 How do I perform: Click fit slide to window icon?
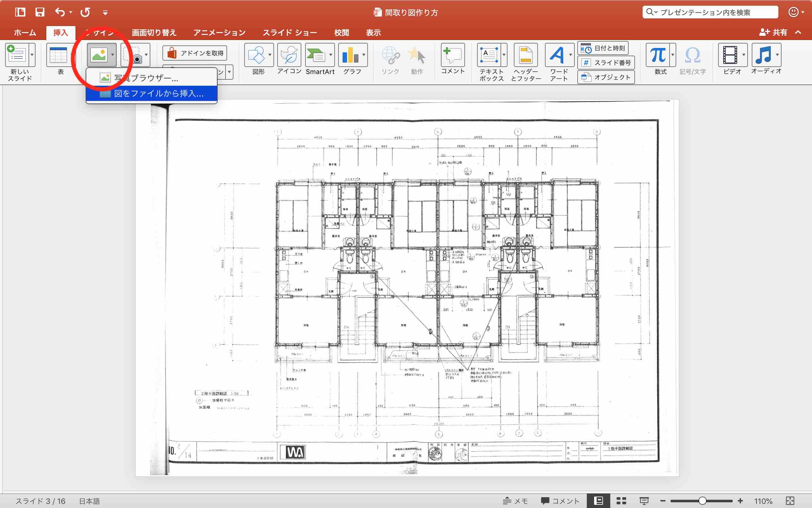790,501
